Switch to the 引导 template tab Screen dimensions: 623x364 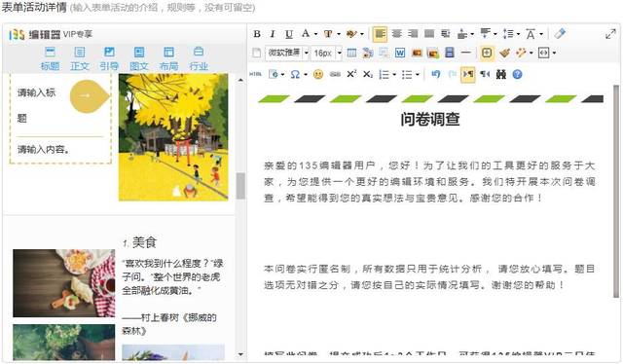click(x=109, y=58)
